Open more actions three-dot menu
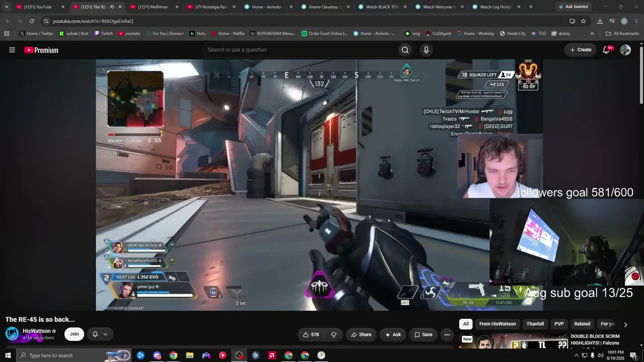Image resolution: width=644 pixels, height=362 pixels. [x=447, y=334]
